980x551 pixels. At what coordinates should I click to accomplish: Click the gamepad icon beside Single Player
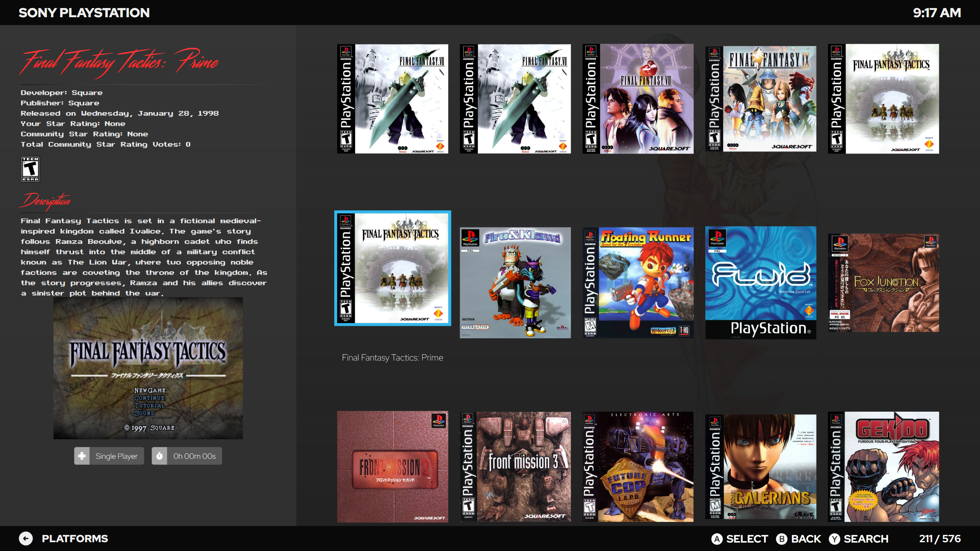pyautogui.click(x=82, y=456)
